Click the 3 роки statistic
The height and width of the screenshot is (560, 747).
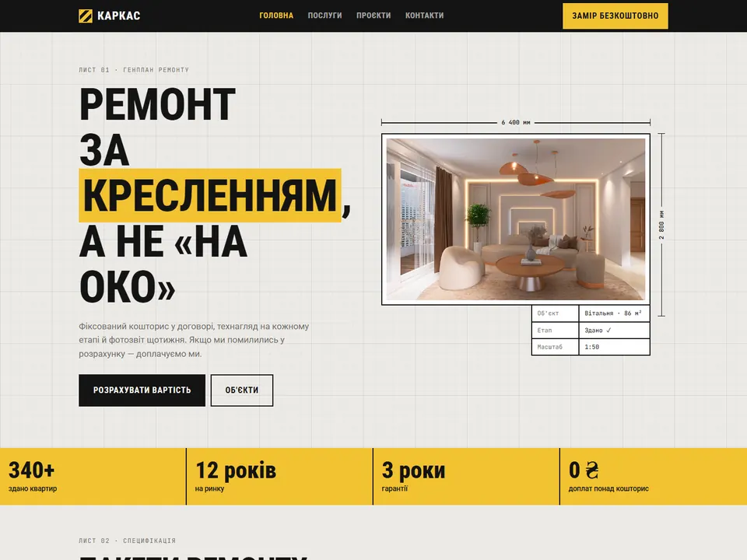[x=413, y=470]
